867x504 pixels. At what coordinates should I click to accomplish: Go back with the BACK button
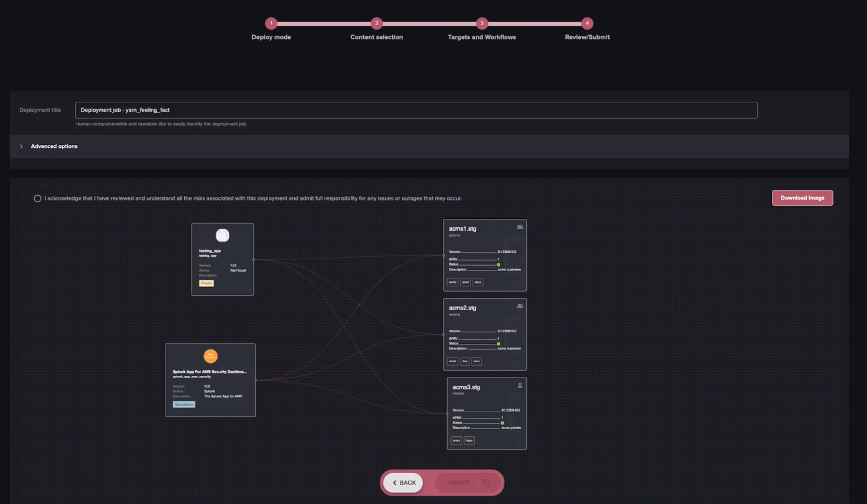(403, 483)
